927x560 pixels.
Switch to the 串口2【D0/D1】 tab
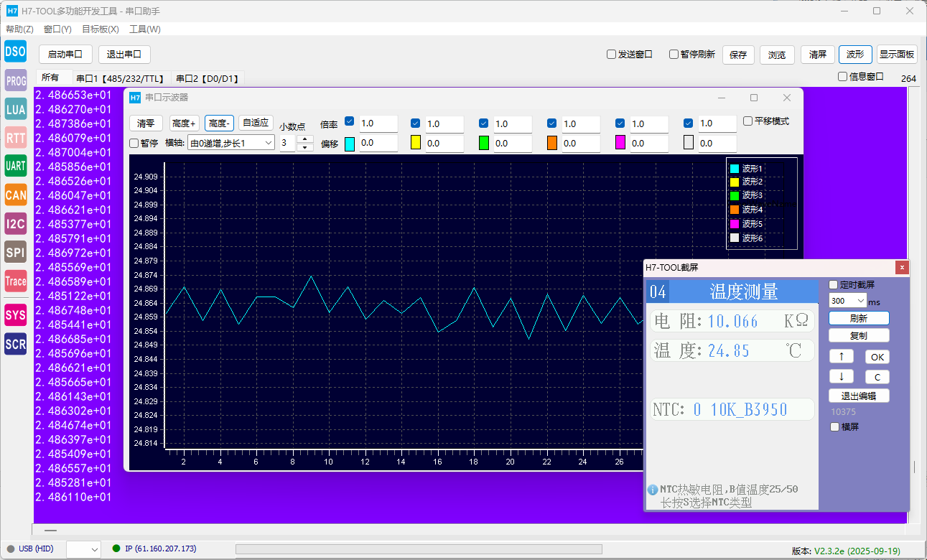coord(208,78)
